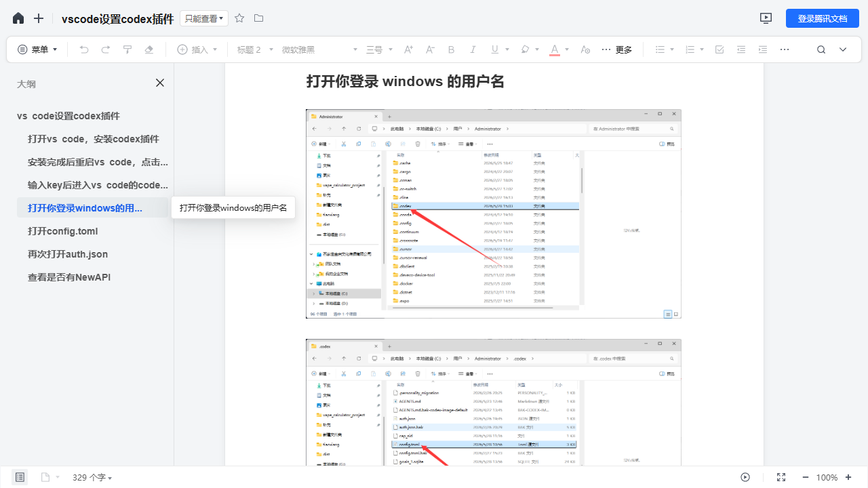Image resolution: width=868 pixels, height=488 pixels.
Task: Open the 三号 font size dropdown
Action: tap(379, 49)
